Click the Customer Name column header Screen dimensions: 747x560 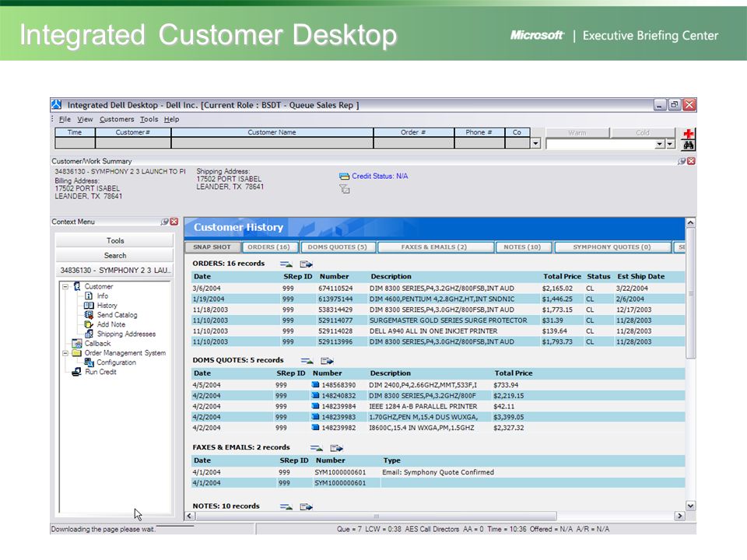[272, 132]
